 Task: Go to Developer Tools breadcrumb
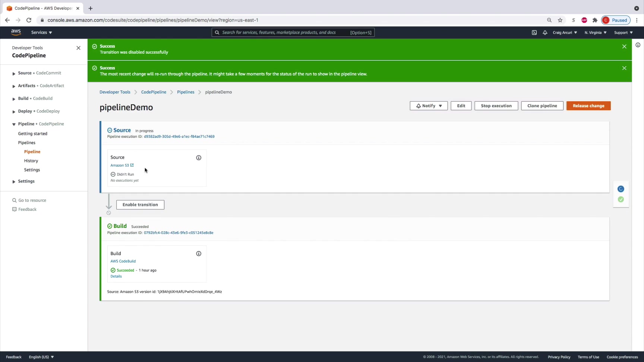tap(115, 92)
